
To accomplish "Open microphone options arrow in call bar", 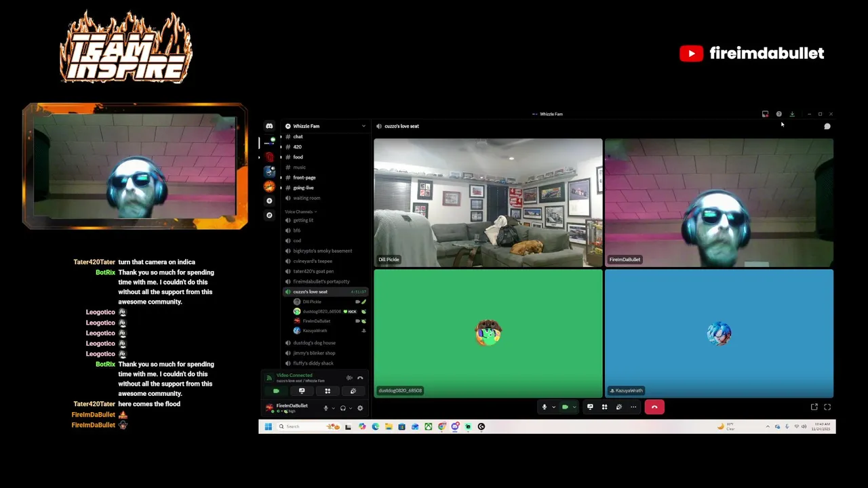I will [x=553, y=407].
